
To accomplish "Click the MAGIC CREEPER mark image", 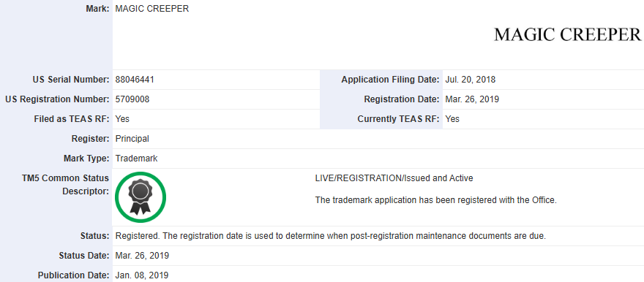I will [567, 35].
